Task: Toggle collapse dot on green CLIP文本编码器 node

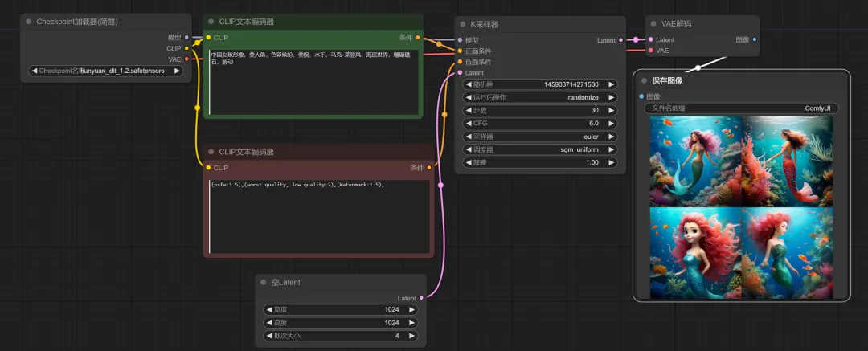Action: [x=211, y=22]
